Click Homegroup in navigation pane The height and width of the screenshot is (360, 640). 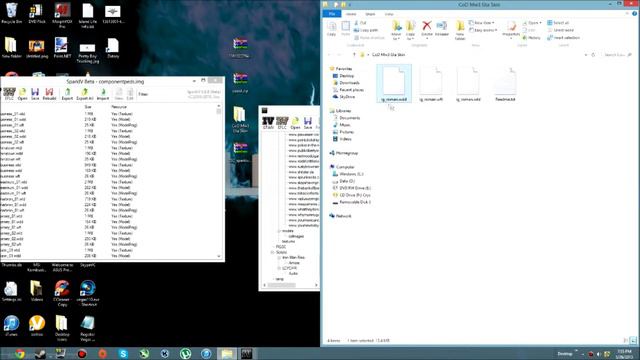344,153
